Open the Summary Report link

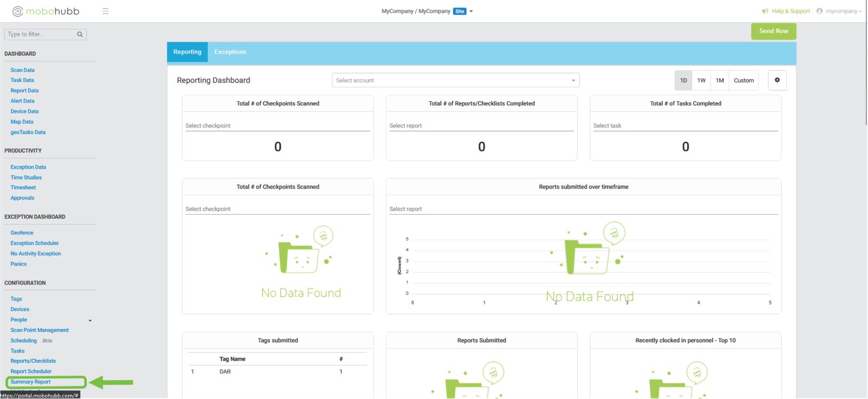(x=30, y=382)
